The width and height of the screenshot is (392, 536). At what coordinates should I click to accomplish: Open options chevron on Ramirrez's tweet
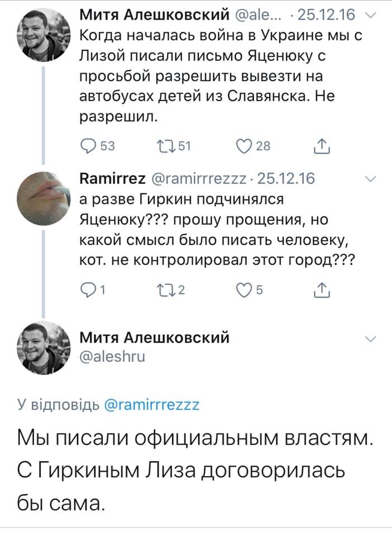(369, 178)
